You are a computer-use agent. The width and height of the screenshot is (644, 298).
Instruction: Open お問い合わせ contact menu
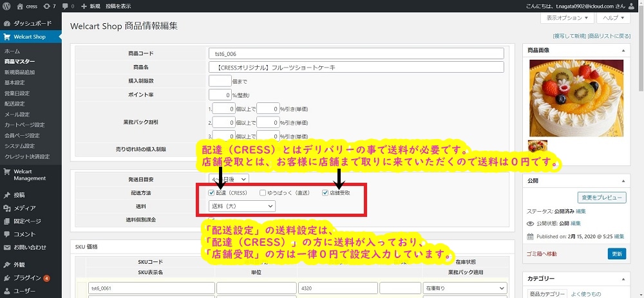(31, 248)
